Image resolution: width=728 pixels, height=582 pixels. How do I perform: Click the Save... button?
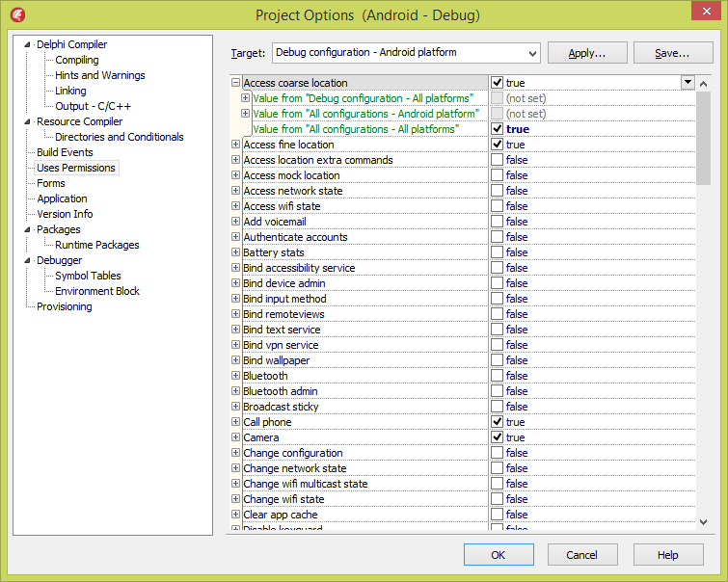(x=673, y=53)
